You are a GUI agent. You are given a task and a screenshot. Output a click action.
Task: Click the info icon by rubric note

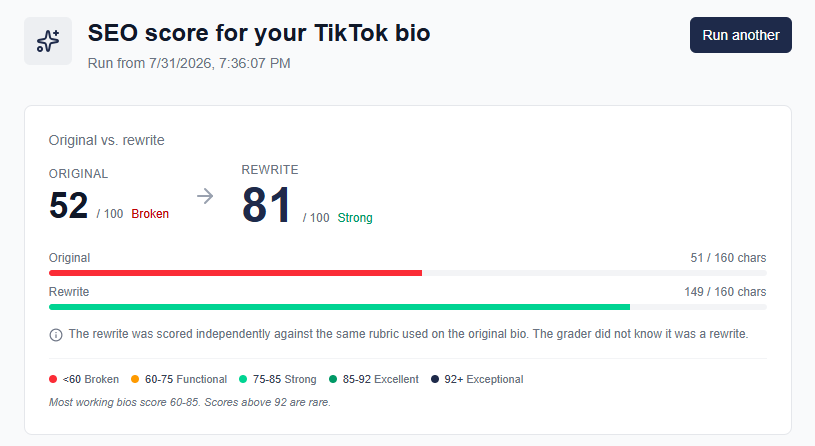click(56, 335)
